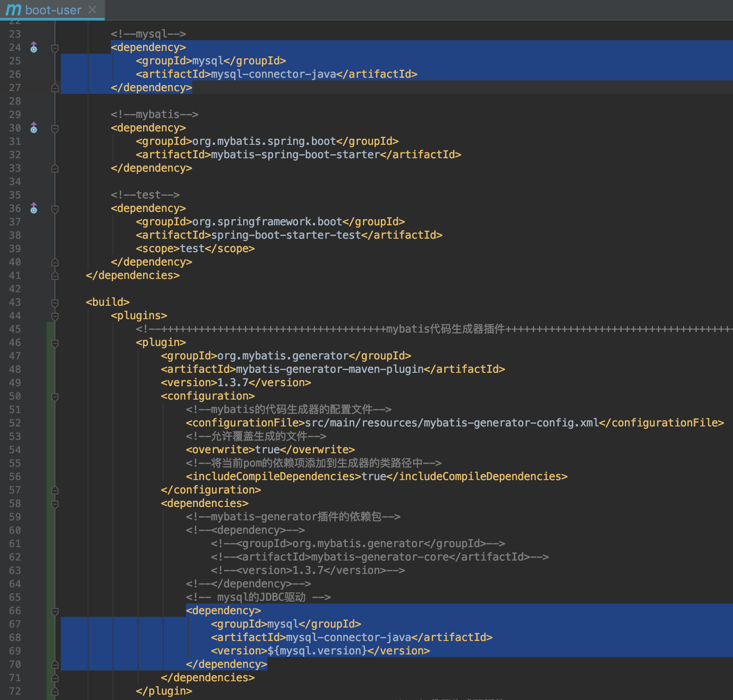
Task: Switch to the boot-user tab
Action: click(52, 9)
